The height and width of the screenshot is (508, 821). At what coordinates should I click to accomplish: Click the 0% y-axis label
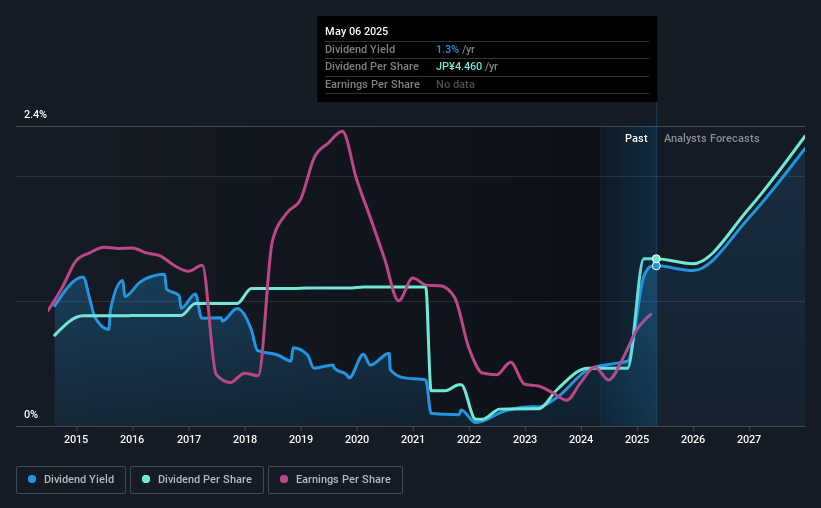click(31, 414)
